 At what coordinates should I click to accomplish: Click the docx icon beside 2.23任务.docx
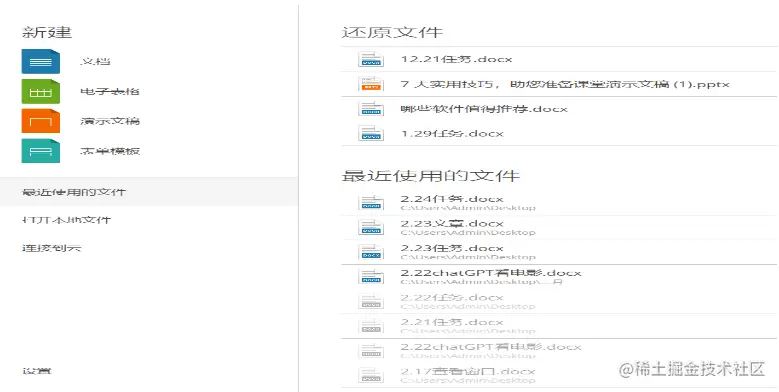371,252
